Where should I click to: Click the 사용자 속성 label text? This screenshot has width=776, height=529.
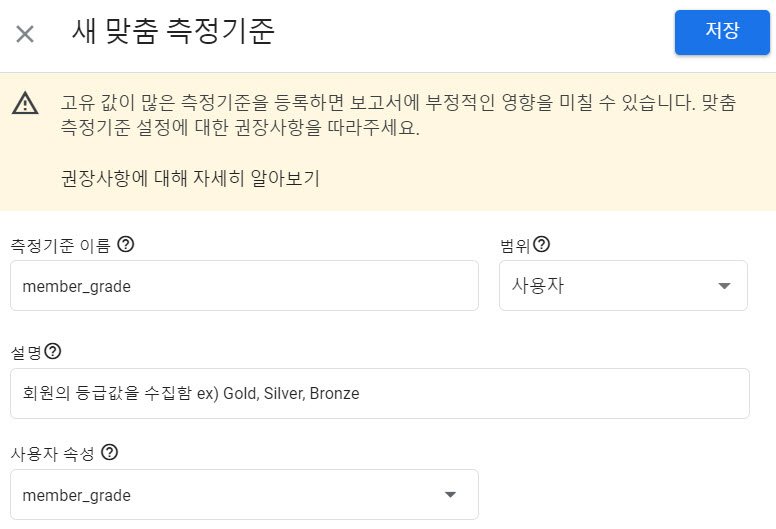tap(52, 453)
